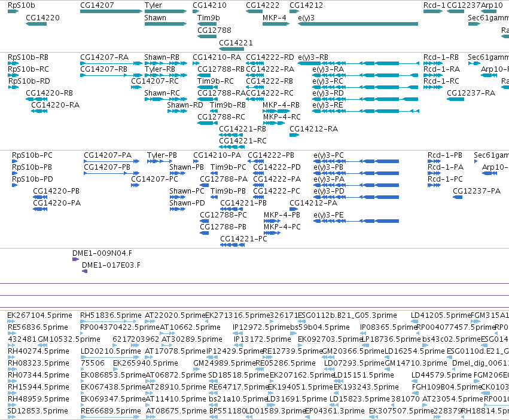Select the gene bar beneath the Rcd-1 label
This screenshot has height=420, width=509.
click(x=433, y=12)
